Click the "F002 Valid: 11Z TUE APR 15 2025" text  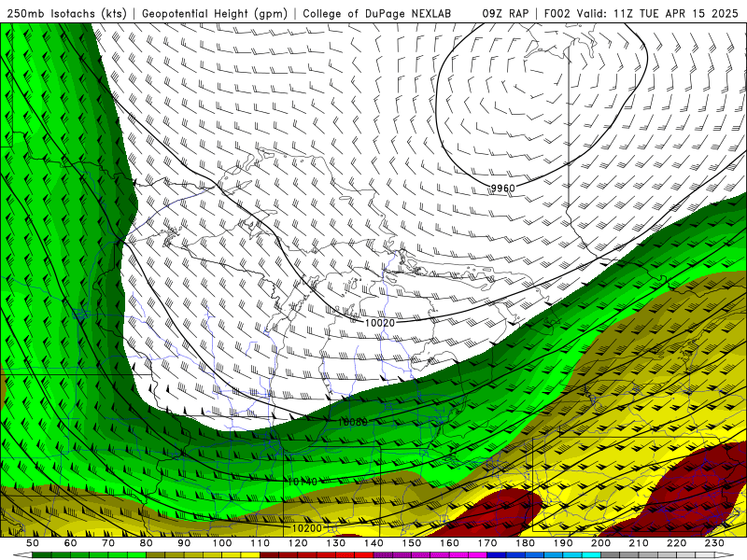click(641, 13)
